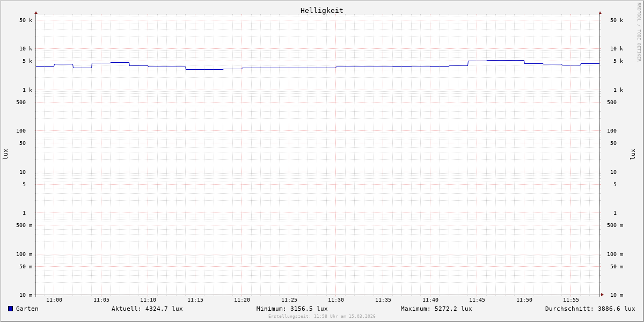Click the 50 k label on left axis
The width and height of the screenshot is (644, 322).
tap(26, 20)
